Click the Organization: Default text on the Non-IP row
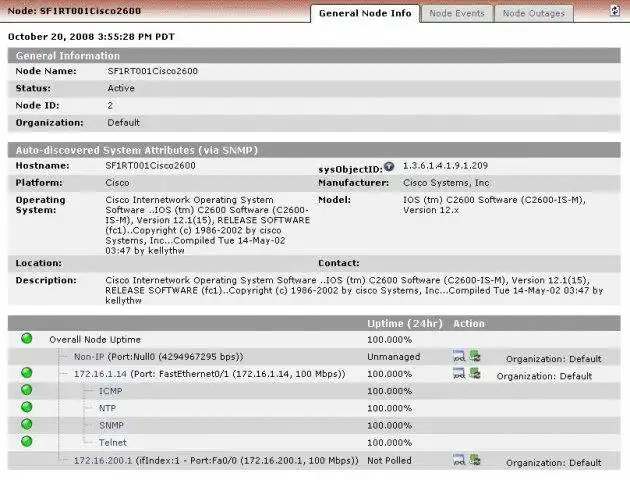 tap(554, 359)
